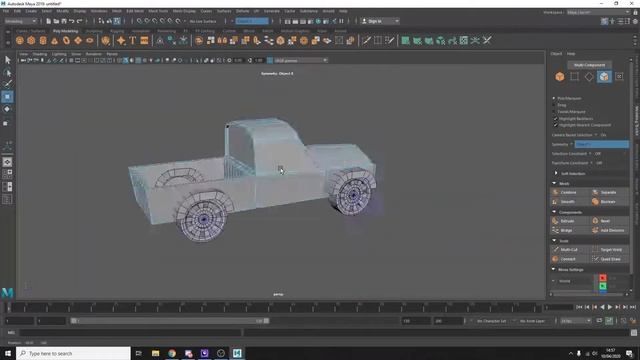Click the polygon sphere shelf icon
This screenshot has width=640, height=360.
[x=20, y=40]
